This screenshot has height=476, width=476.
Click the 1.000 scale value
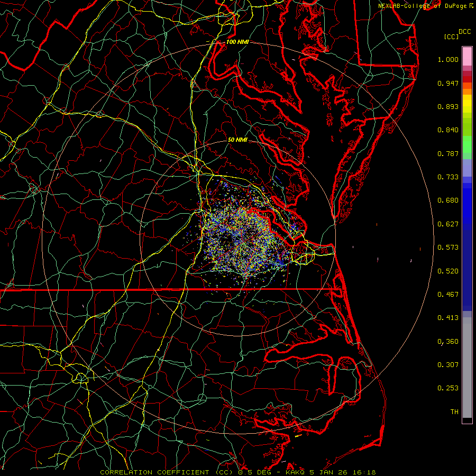tap(448, 59)
